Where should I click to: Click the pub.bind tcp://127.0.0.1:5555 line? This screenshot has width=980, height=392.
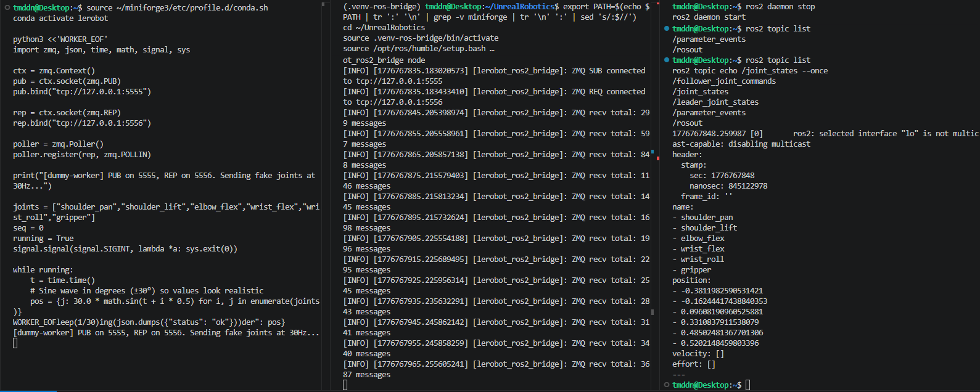pos(82,91)
